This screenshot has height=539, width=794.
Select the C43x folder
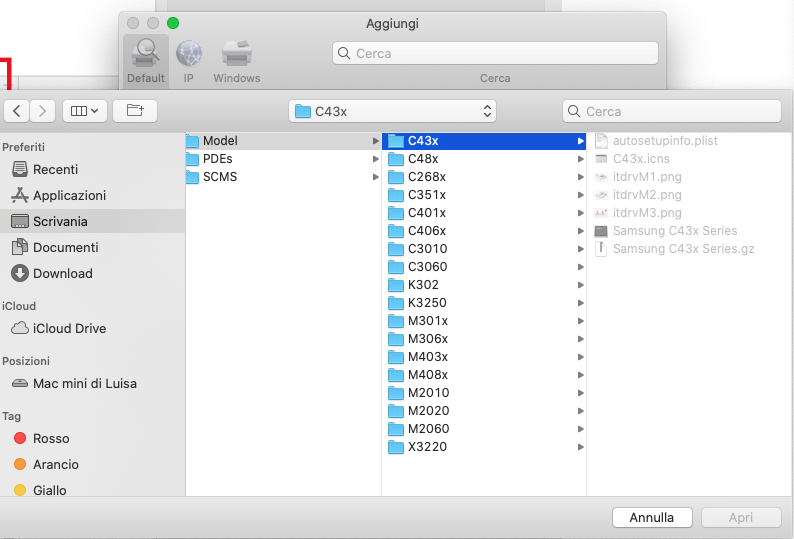coord(484,141)
